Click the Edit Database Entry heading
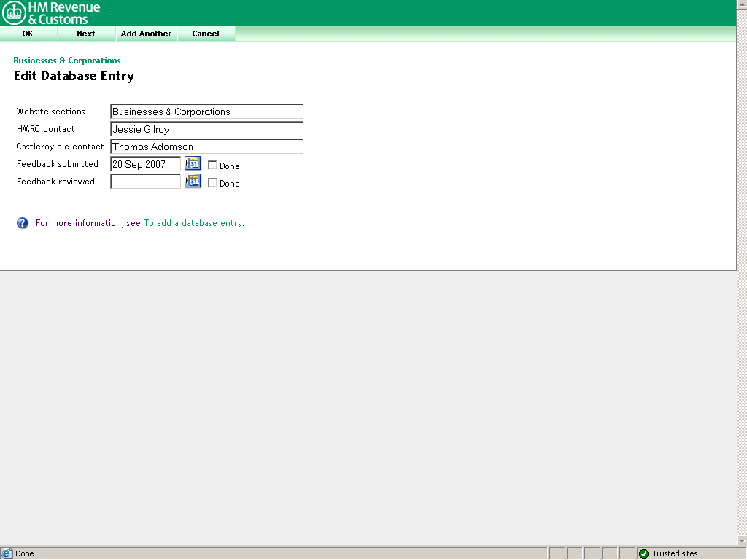The image size is (747, 560). coord(74,76)
